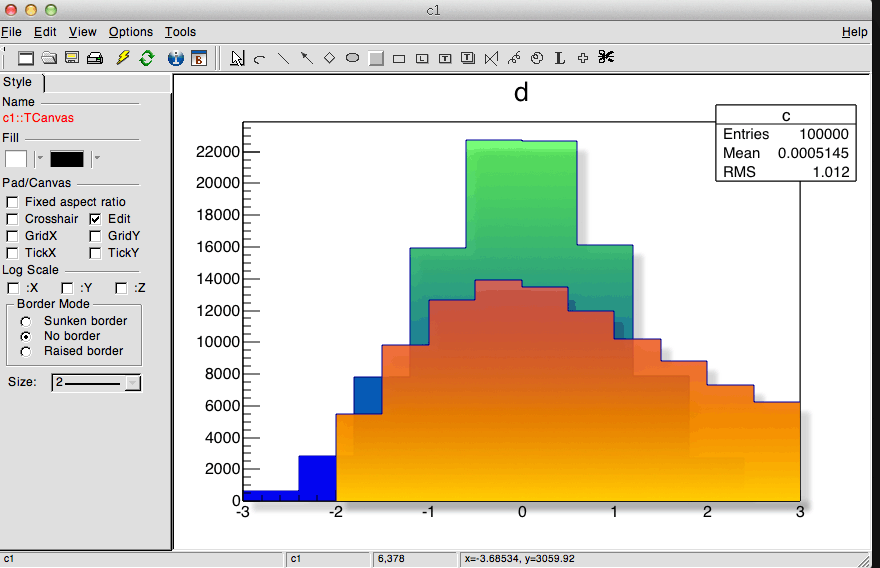Screen dimensions: 880x568
Task: Click the white fill color swatch
Action: tap(17, 158)
